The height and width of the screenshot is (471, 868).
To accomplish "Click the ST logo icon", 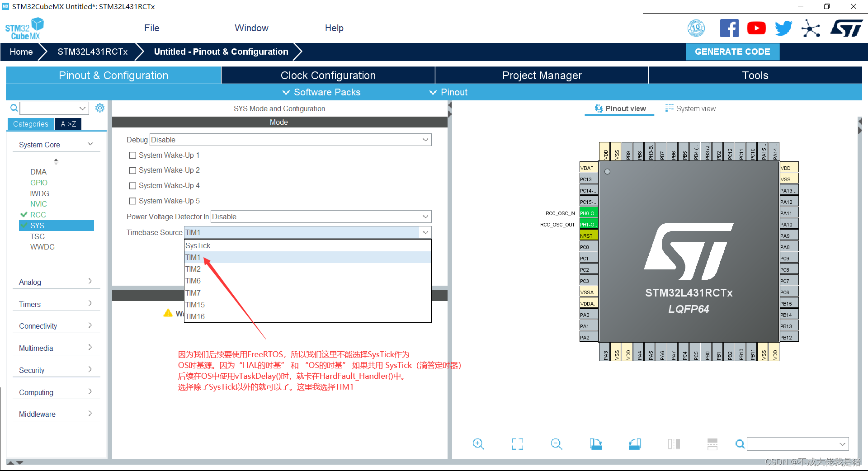I will (x=847, y=28).
